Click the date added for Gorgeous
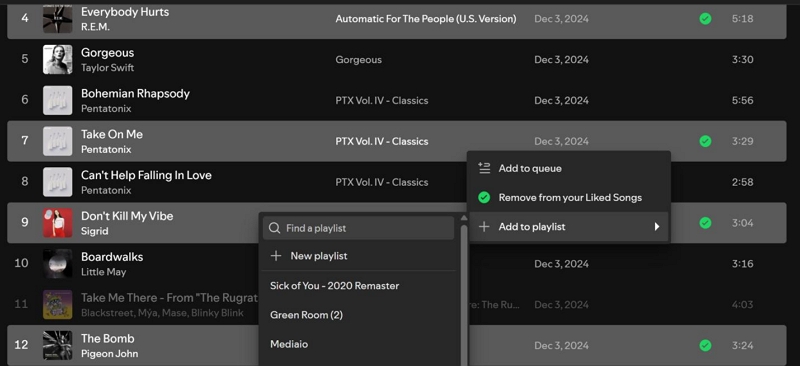The width and height of the screenshot is (800, 366). point(561,60)
